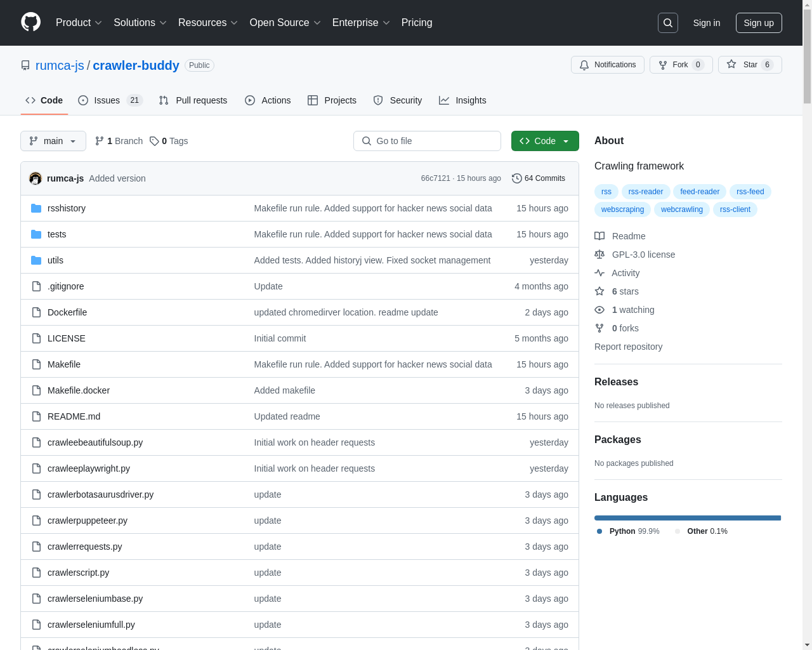Screen dimensions: 812x650
Task: Click "Updated readme" commit message
Action: 287,416
